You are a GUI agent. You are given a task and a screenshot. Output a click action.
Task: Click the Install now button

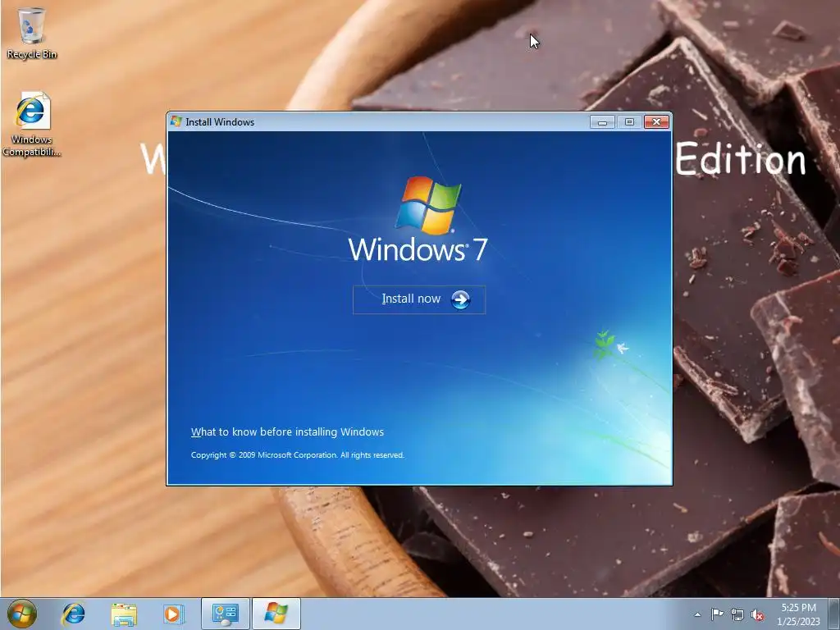click(419, 299)
